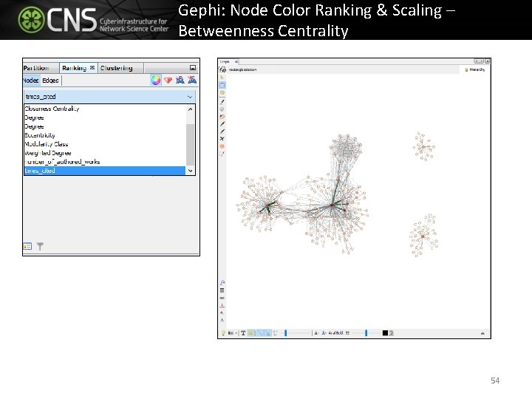Viewport: 532px width, 399px height.
Task: Select the Label Size ranking icon
Action: point(192,80)
